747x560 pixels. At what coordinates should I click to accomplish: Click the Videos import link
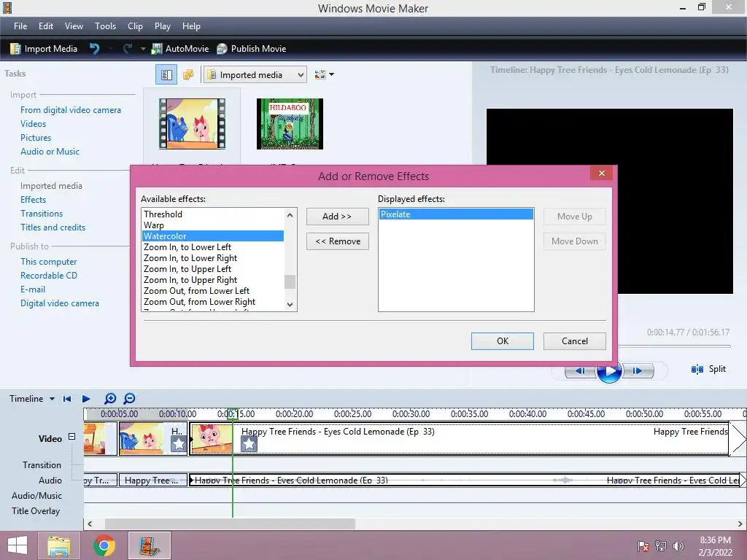coord(33,124)
